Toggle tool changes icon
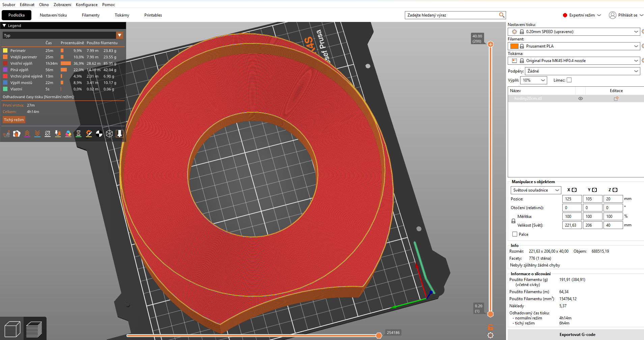This screenshot has height=340, width=644. coord(58,134)
